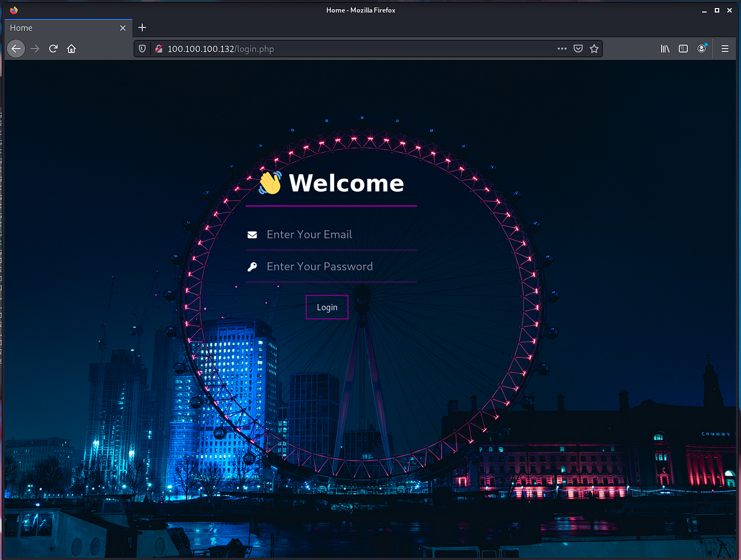Open the Firefox hamburger menu
Image resolution: width=741 pixels, height=560 pixels.
(725, 49)
